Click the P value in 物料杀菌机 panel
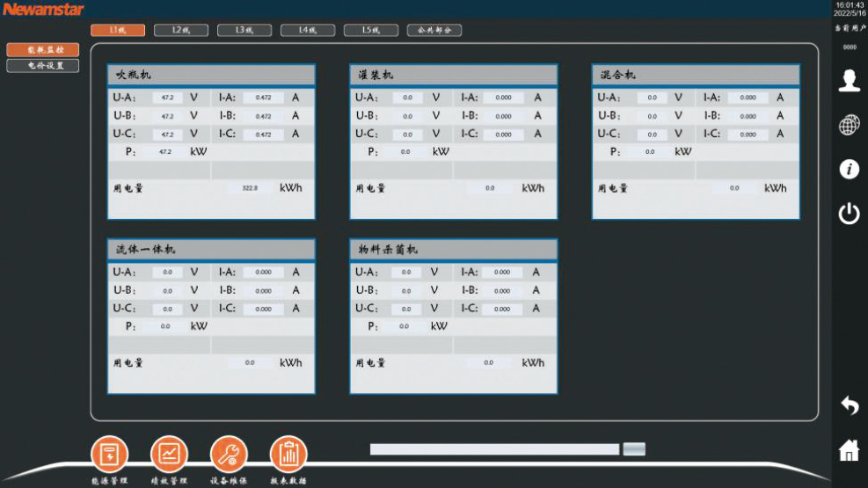This screenshot has height=488, width=868. pos(405,326)
